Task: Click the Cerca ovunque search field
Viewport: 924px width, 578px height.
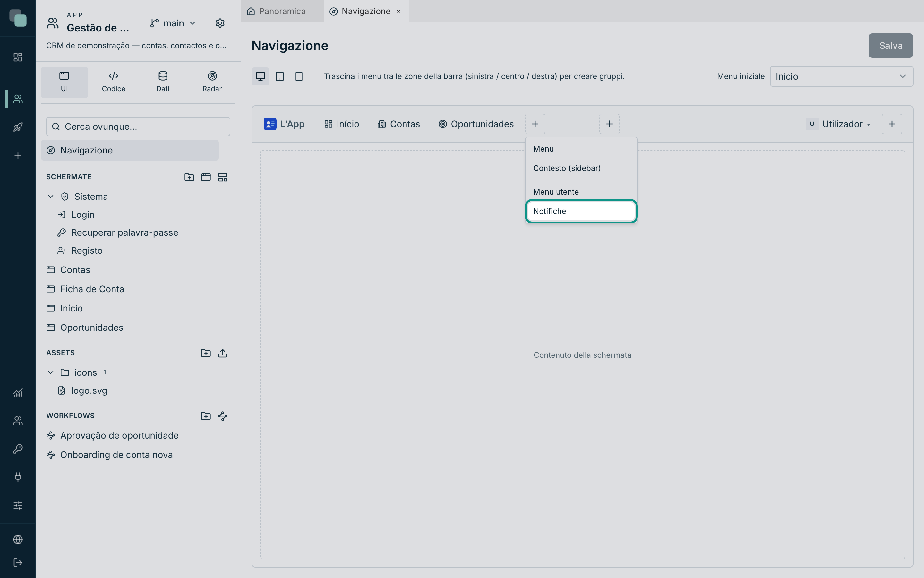Action: click(138, 127)
